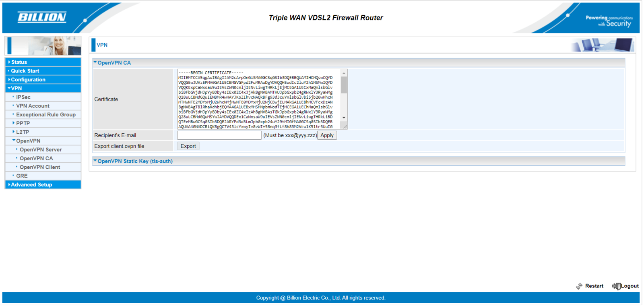The width and height of the screenshot is (644, 306).
Task: Open the Advanced Setup menu
Action: [31, 185]
